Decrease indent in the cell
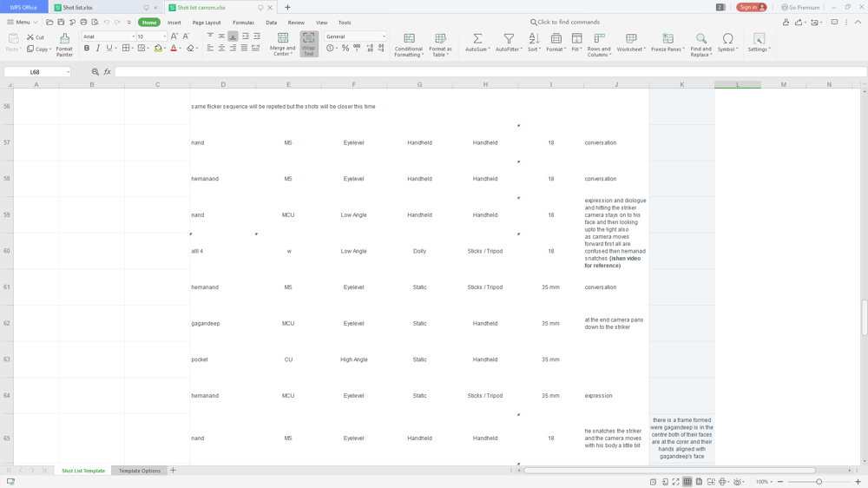The height and width of the screenshot is (488, 868). [x=246, y=36]
